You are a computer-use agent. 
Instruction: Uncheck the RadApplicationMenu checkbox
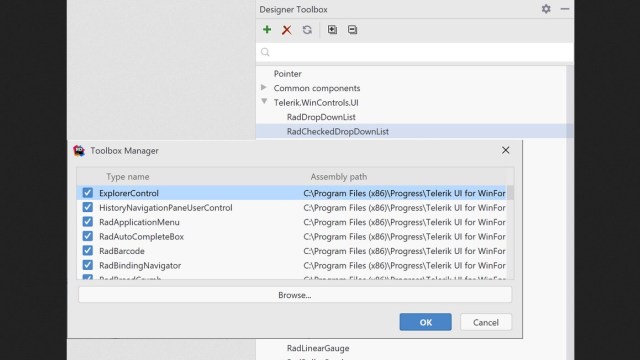(x=87, y=222)
